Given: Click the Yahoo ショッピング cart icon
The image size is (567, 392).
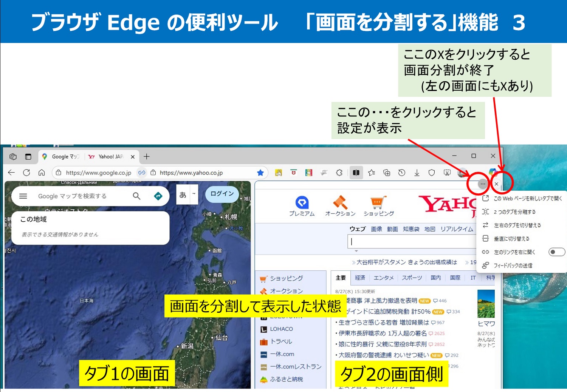Looking at the screenshot, I should click(x=378, y=202).
